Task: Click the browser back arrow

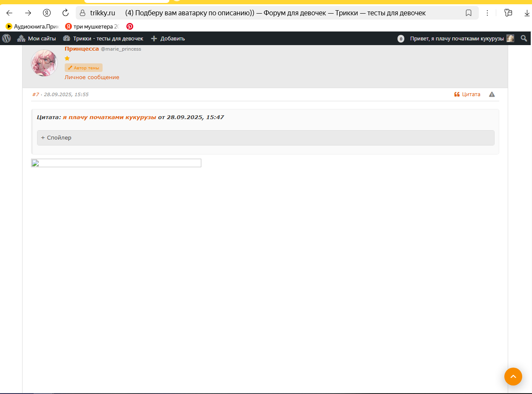Action: (9, 13)
